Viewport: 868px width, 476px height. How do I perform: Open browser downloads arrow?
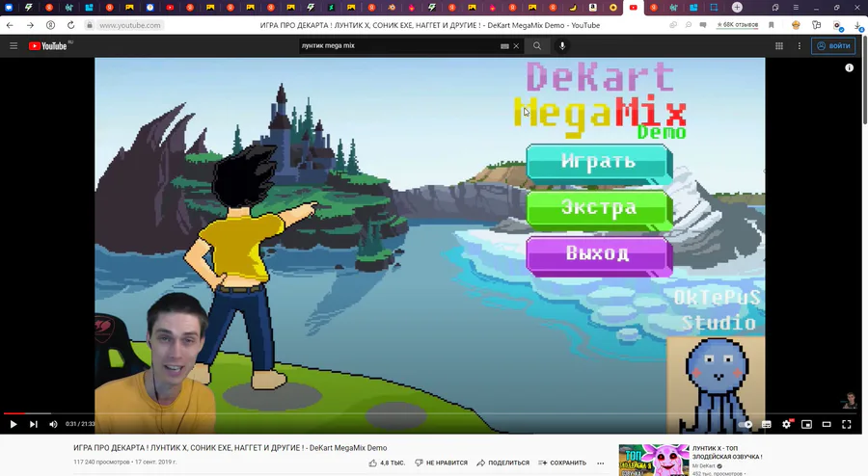[858, 25]
